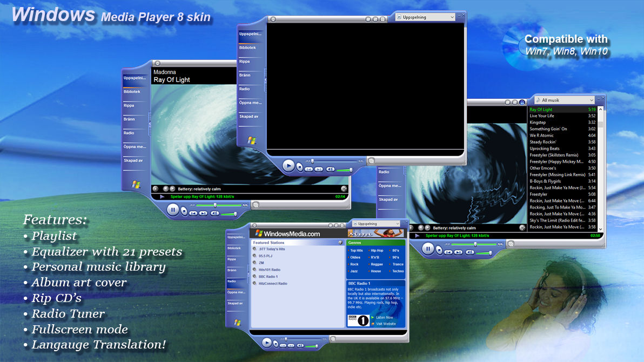Click Visit Website for BBC Radio 1
This screenshot has width=644, height=362.
[x=386, y=324]
